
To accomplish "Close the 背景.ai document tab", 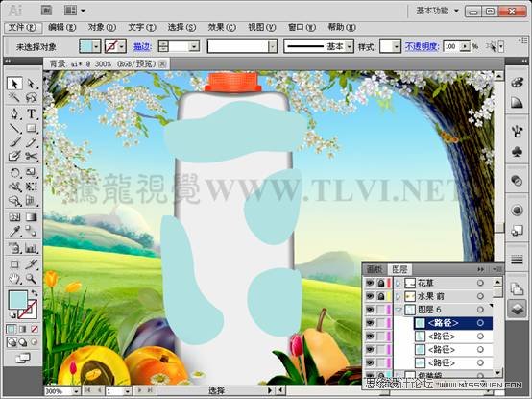I will click(x=162, y=63).
